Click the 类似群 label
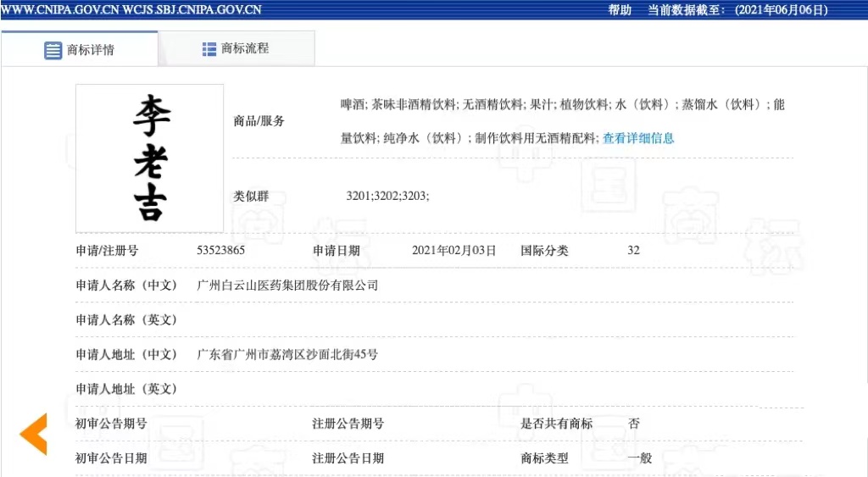 (251, 197)
